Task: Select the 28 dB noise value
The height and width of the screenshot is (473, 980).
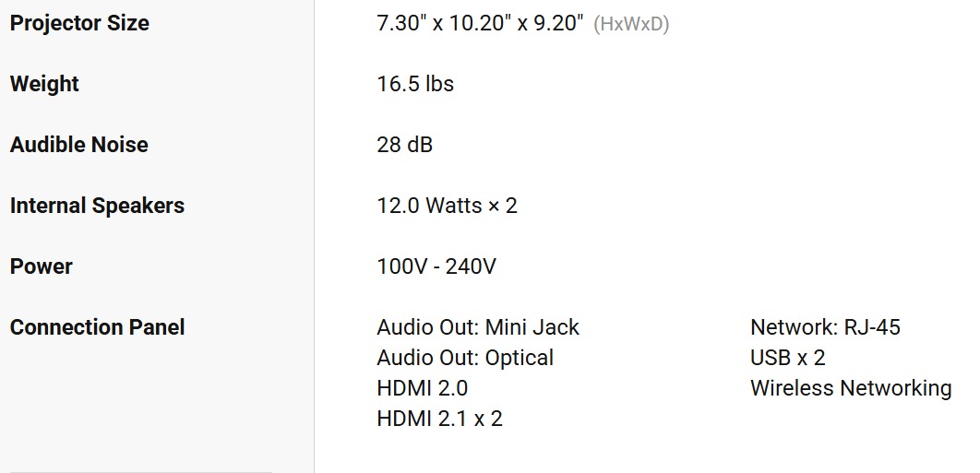Action: click(x=404, y=145)
